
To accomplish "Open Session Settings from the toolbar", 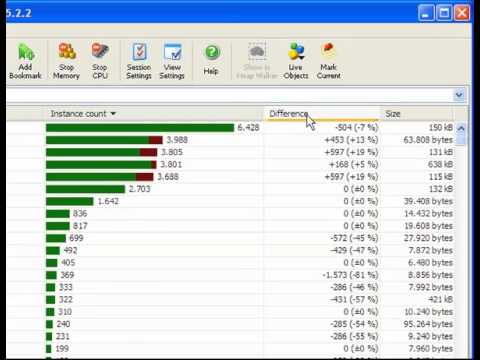I will point(139,61).
